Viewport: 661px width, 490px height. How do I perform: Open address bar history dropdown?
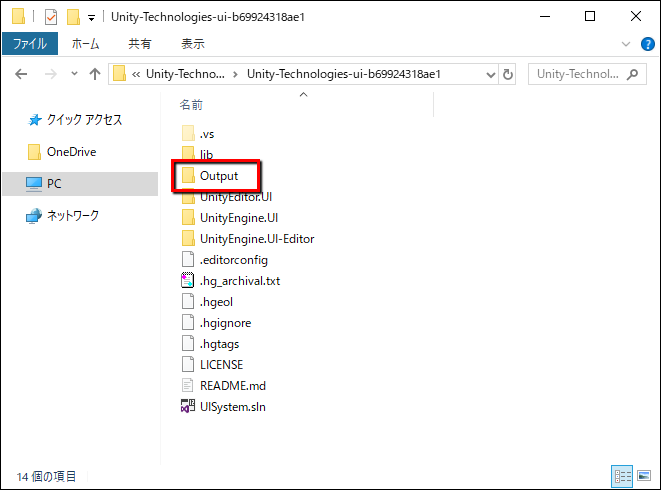click(x=491, y=75)
